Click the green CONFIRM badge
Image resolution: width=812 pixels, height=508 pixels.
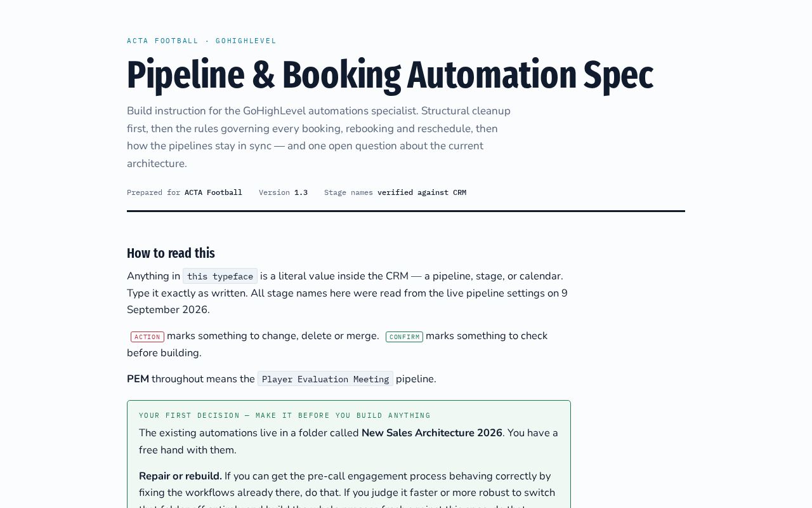[x=404, y=337]
